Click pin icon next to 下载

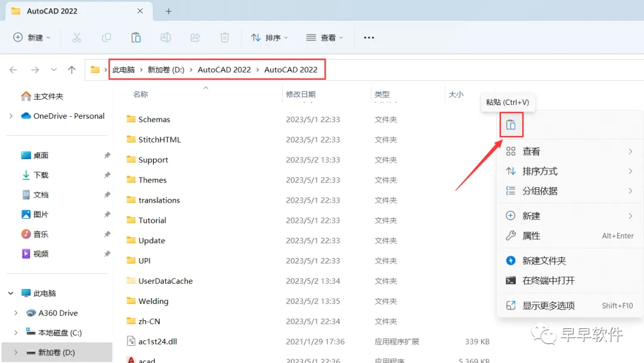(x=107, y=175)
